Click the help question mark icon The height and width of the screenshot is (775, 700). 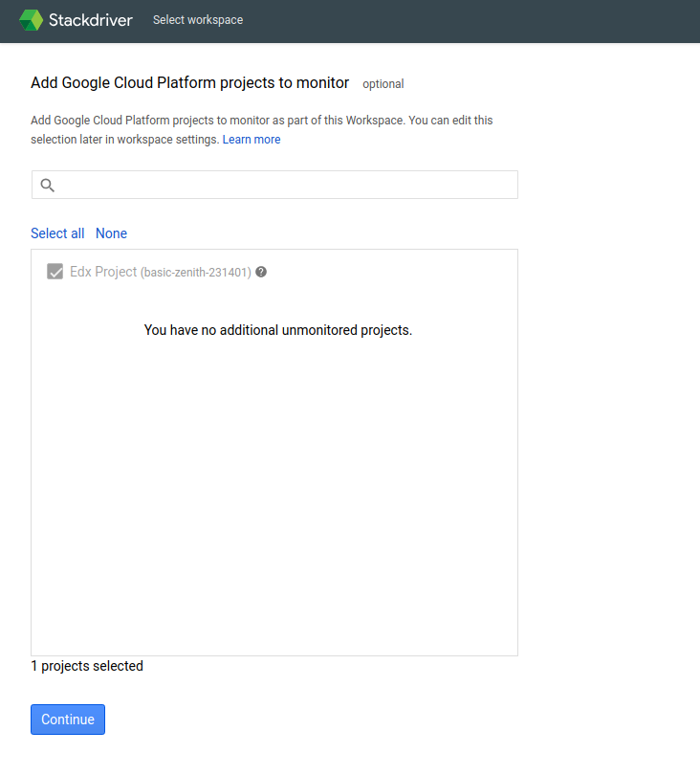click(261, 272)
